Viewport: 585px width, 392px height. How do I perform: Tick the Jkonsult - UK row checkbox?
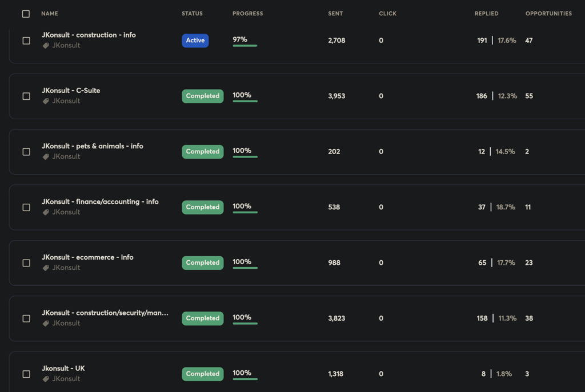pos(26,374)
